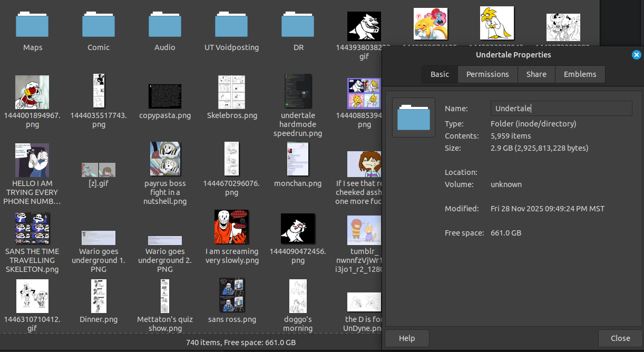Select the 1446310710412.gif file

pyautogui.click(x=32, y=296)
